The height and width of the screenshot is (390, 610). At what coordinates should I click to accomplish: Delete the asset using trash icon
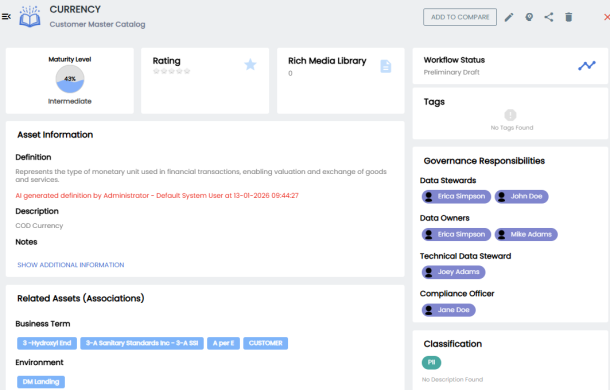569,17
